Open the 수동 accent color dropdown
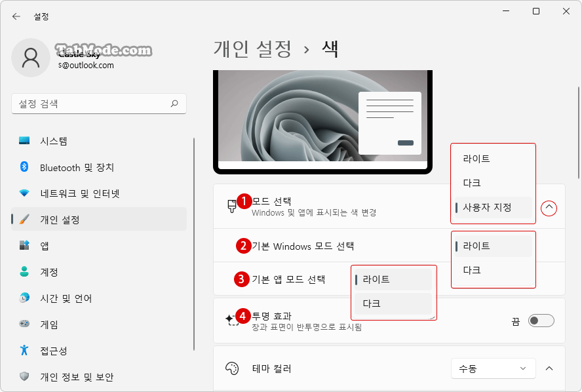Viewport: 582px width, 392px height. (x=494, y=368)
